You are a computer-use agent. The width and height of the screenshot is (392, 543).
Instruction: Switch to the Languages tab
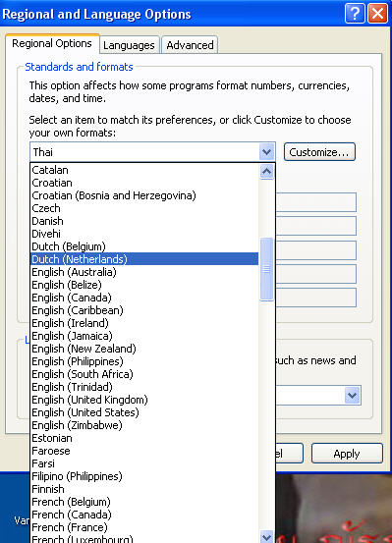tap(130, 45)
